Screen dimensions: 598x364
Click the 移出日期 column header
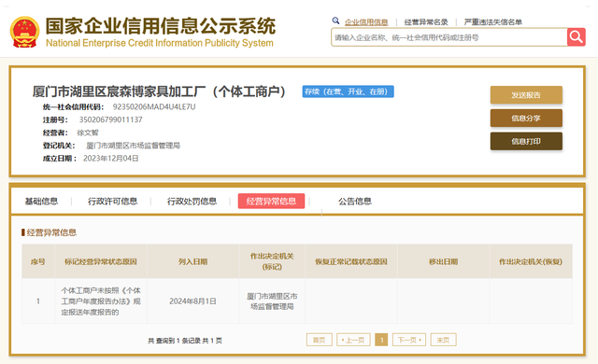click(x=443, y=261)
